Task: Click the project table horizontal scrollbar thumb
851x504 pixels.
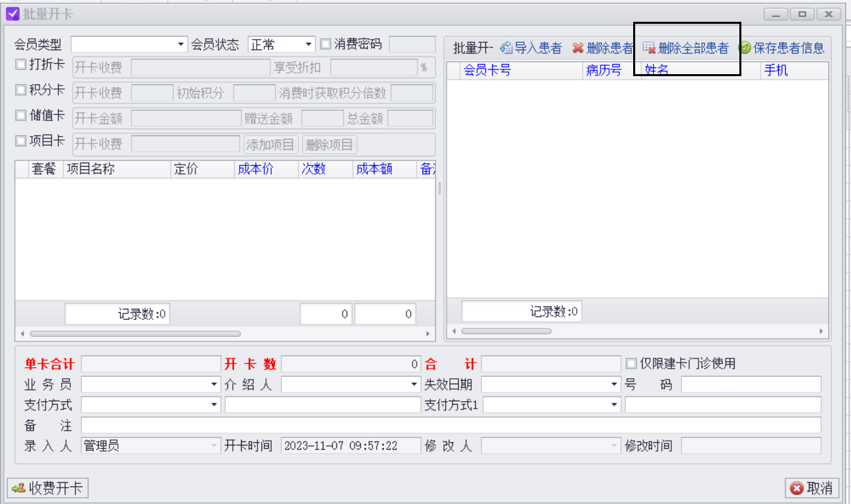Action: pyautogui.click(x=135, y=334)
